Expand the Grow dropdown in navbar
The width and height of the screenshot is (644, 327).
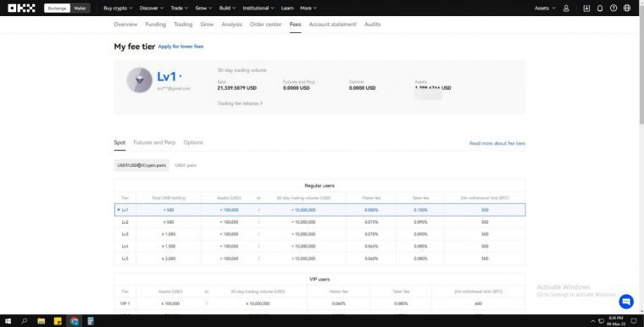(203, 8)
